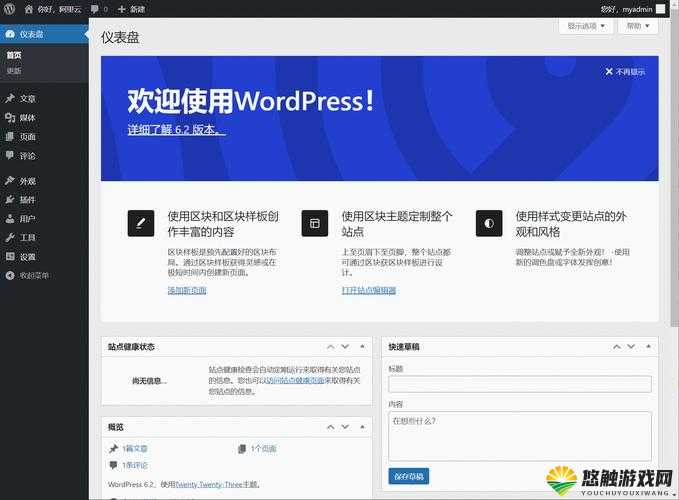Move 快速草稿 widget down
The image size is (679, 500).
tap(631, 347)
